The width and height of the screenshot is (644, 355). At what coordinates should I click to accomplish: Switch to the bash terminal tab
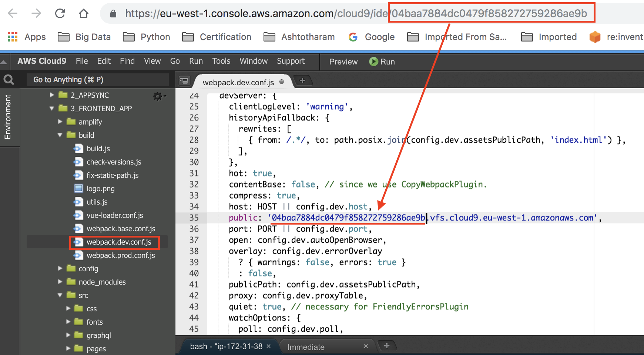pyautogui.click(x=226, y=346)
